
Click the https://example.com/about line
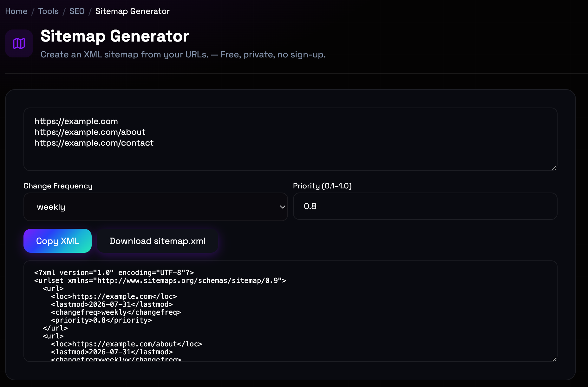point(90,132)
